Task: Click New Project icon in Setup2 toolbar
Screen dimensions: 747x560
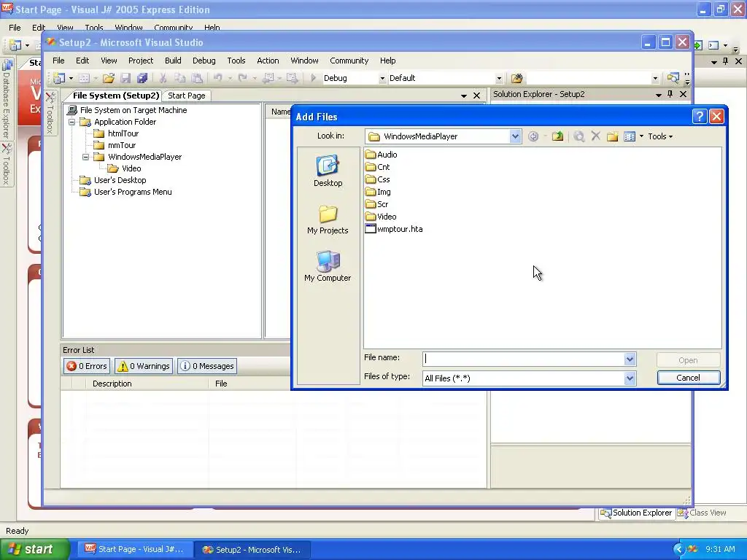Action: pyautogui.click(x=59, y=78)
